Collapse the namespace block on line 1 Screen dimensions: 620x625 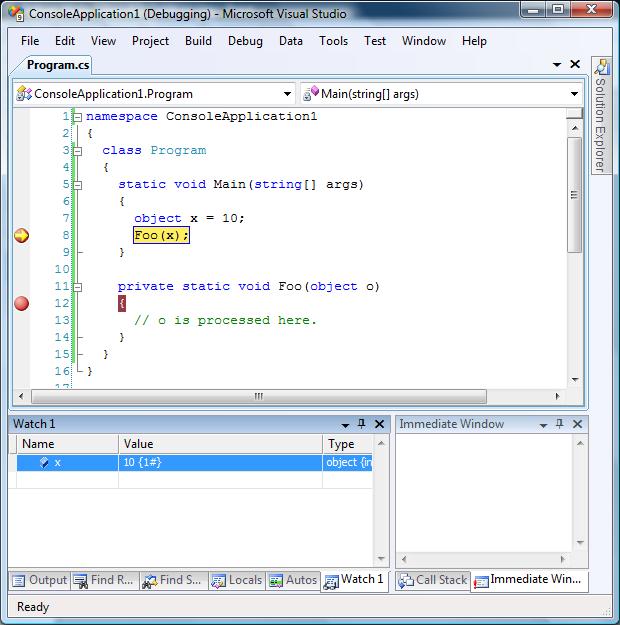pos(78,117)
